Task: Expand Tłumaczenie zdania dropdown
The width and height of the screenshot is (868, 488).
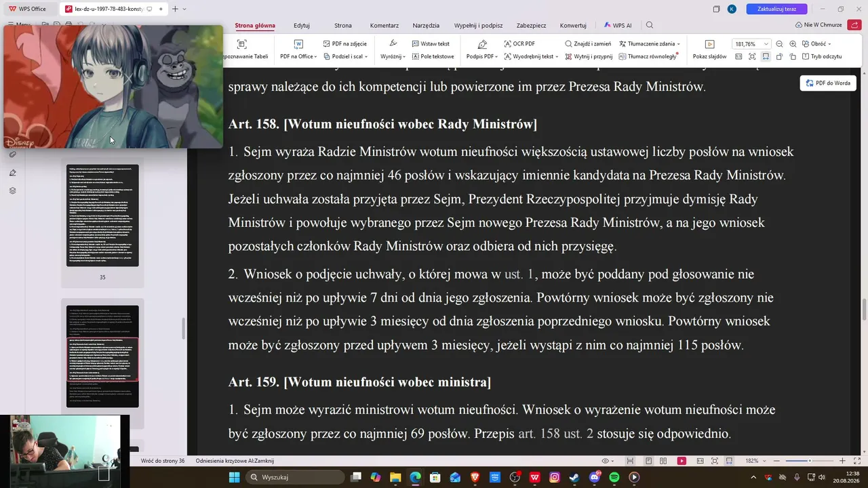Action: (678, 44)
